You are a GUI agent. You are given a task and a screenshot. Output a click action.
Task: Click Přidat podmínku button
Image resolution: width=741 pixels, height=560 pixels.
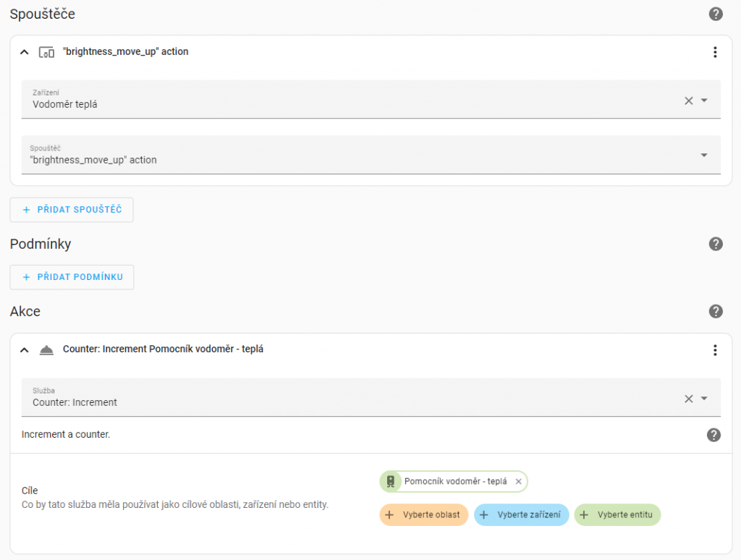pyautogui.click(x=72, y=277)
